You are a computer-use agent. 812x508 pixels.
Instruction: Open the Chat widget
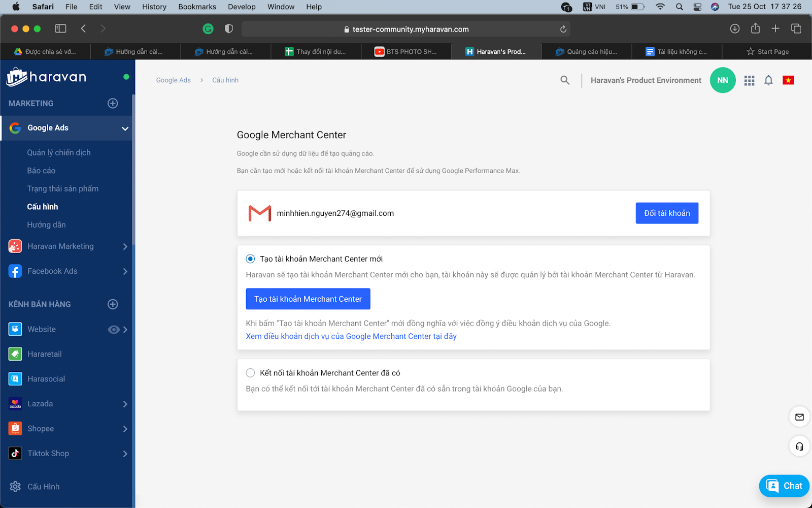pyautogui.click(x=784, y=486)
